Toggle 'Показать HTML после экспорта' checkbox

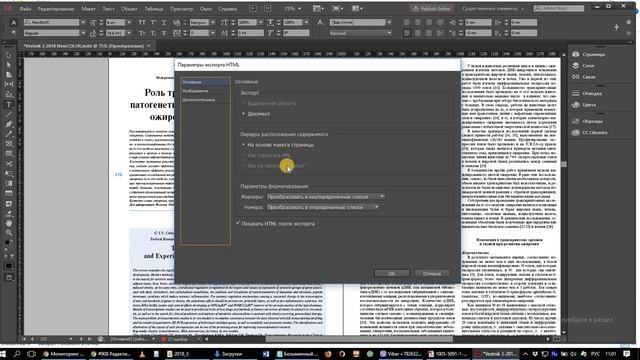[238, 223]
